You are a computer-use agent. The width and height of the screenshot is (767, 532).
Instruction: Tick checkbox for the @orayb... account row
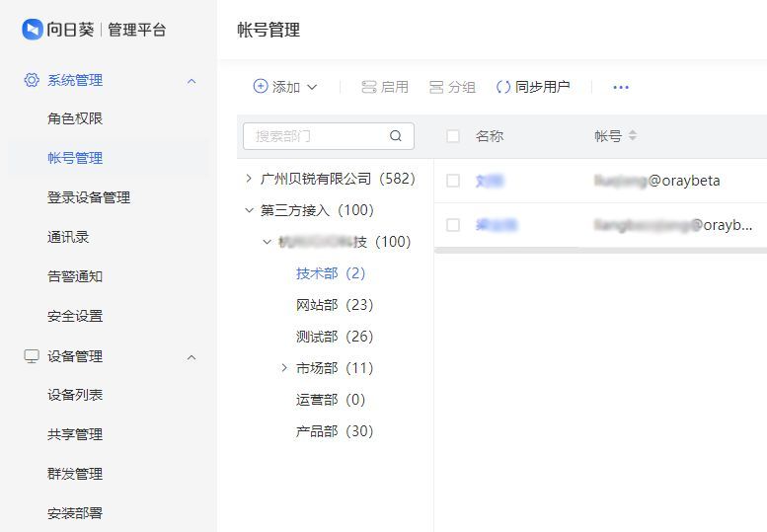coord(453,225)
